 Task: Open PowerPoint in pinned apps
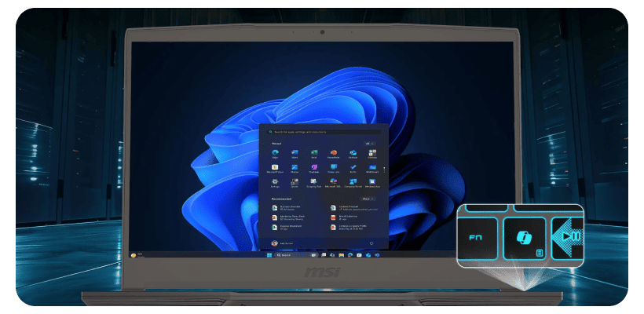coord(334,154)
